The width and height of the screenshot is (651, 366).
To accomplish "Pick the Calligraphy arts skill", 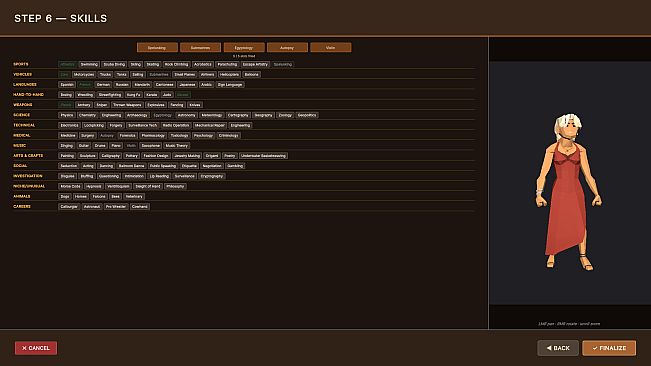I will pos(110,156).
